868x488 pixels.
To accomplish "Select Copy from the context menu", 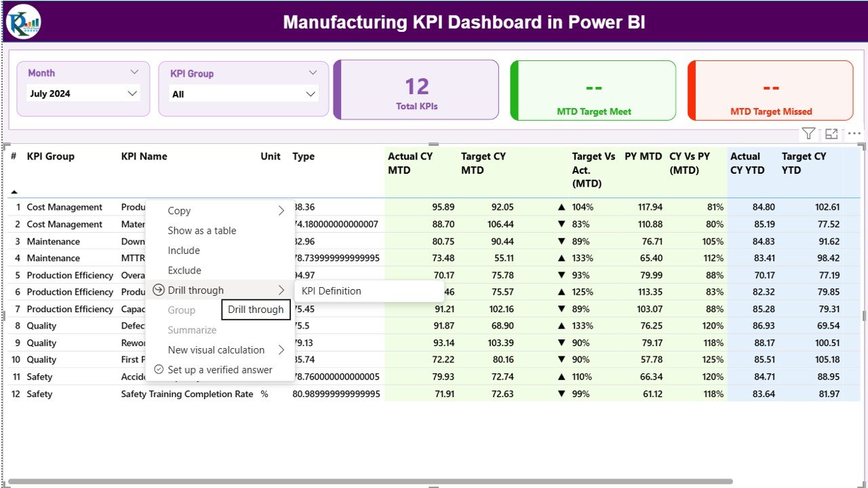I will point(178,210).
